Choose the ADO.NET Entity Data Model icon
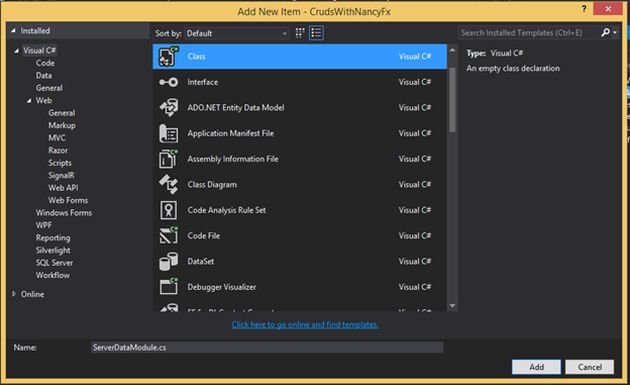630x385 pixels. (x=168, y=108)
